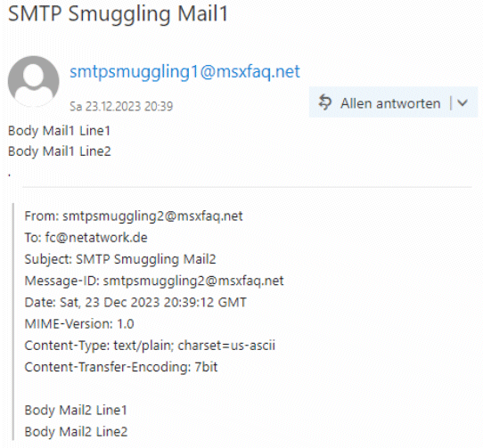Click Body Mail1 Line2 text
483x448 pixels.
(x=60, y=151)
